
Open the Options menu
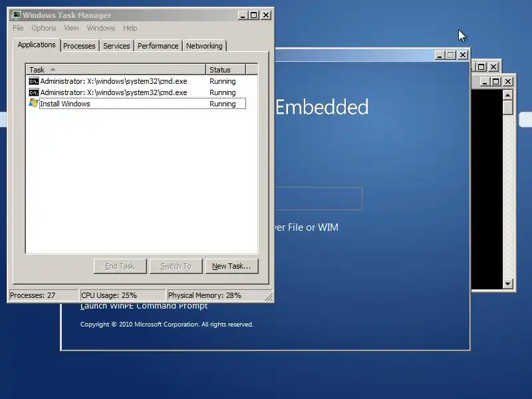(44, 28)
